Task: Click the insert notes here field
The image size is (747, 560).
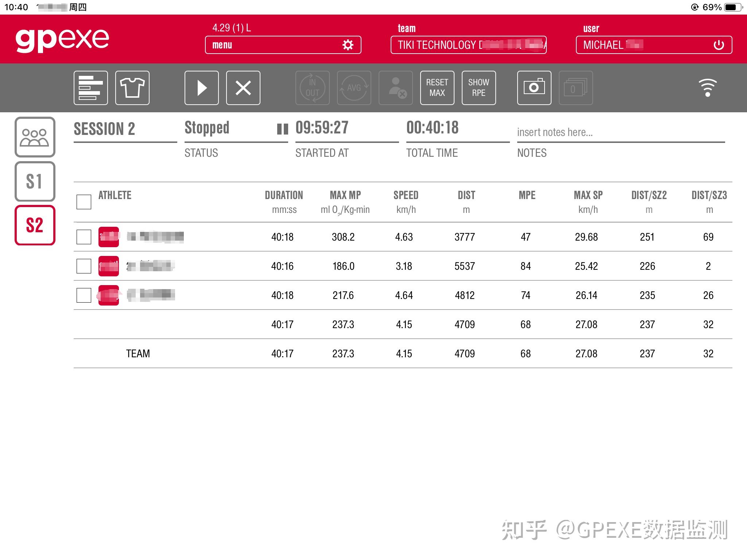Action: tap(620, 132)
